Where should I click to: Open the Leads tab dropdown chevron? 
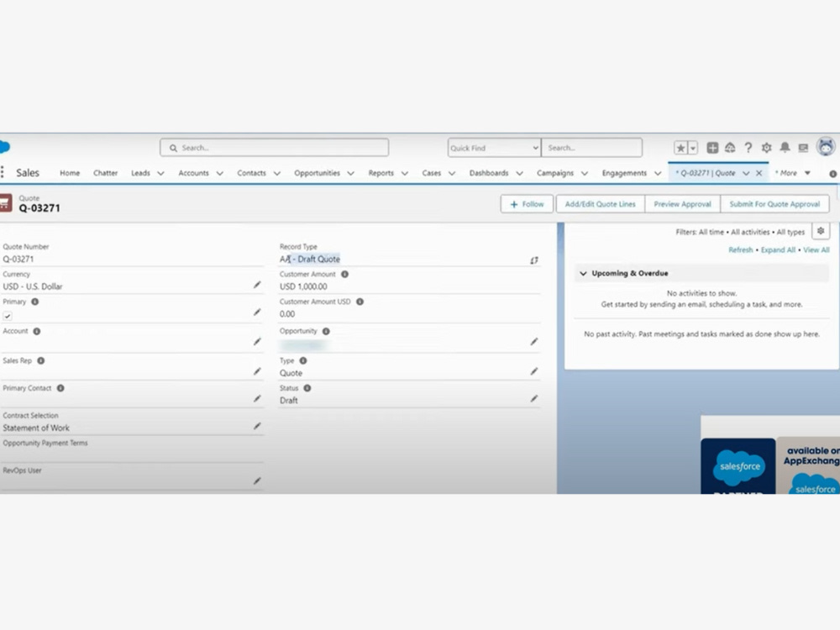[160, 173]
